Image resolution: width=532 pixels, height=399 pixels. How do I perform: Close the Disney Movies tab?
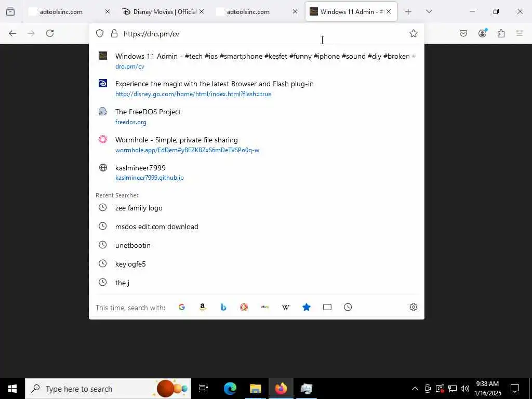tap(202, 11)
